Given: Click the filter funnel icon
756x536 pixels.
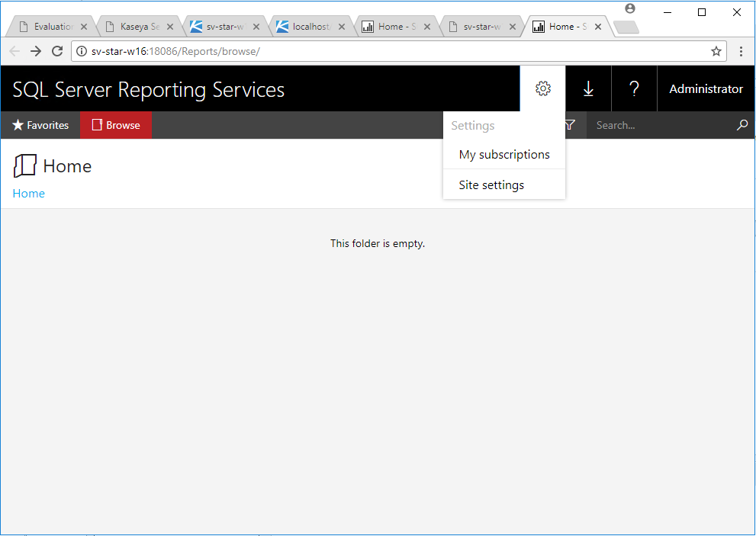Looking at the screenshot, I should click(x=570, y=125).
